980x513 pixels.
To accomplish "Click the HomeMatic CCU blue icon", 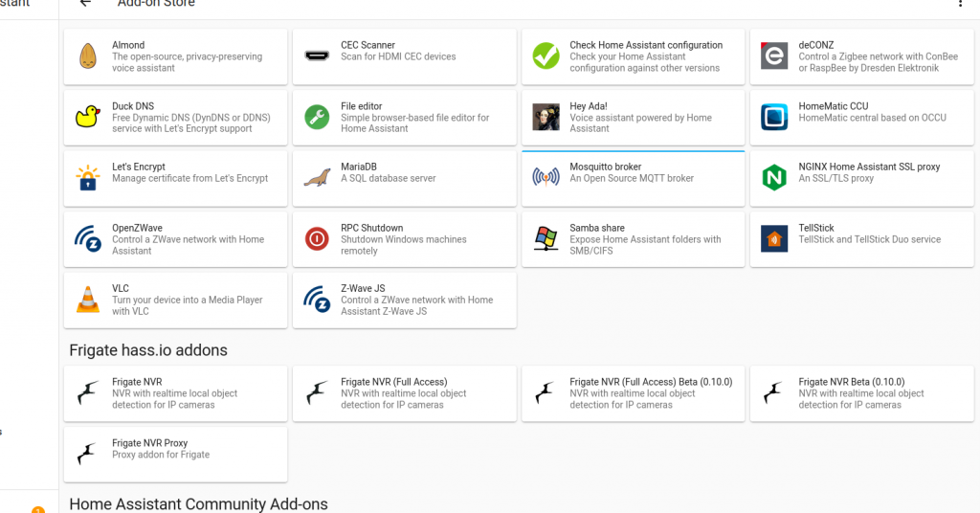I will click(774, 117).
